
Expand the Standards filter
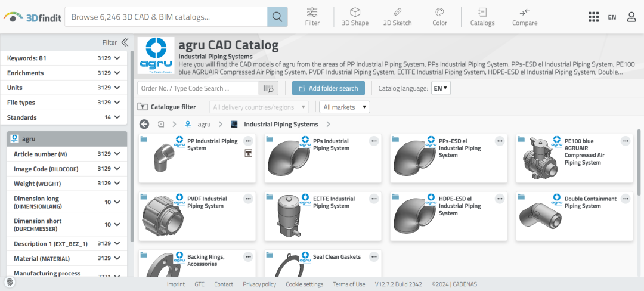click(64, 117)
